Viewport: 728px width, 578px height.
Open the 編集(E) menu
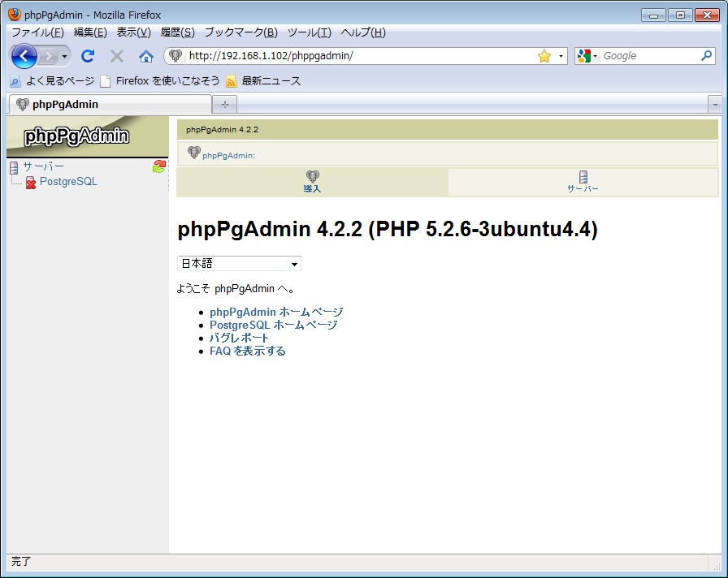click(90, 32)
